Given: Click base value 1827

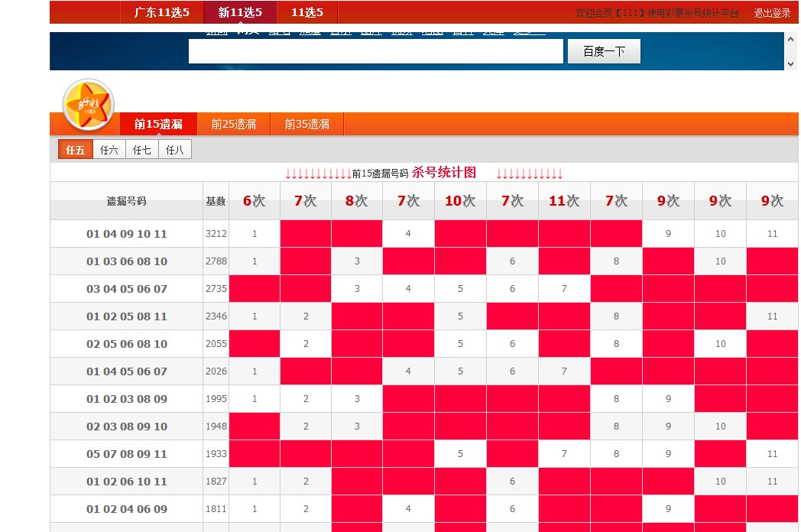Looking at the screenshot, I should point(216,482).
